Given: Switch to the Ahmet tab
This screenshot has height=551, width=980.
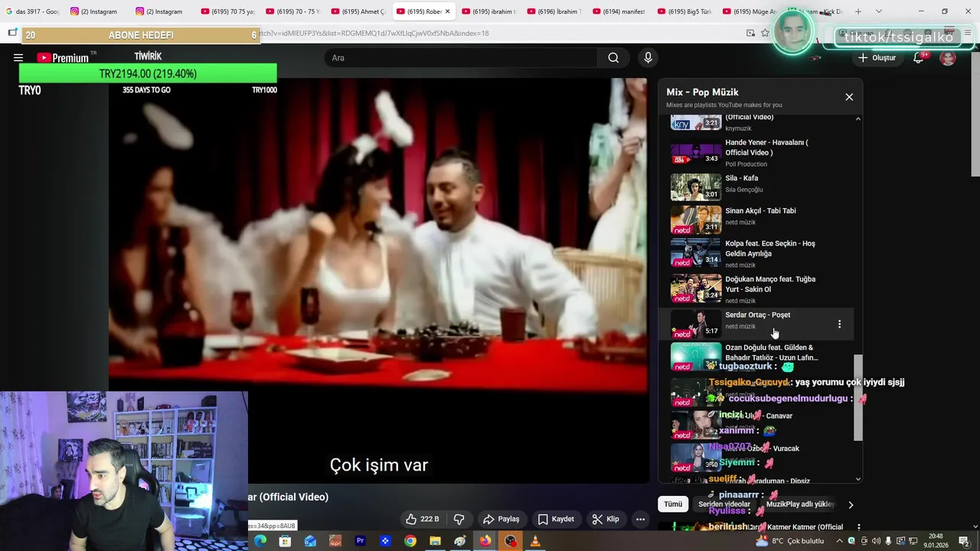Looking at the screenshot, I should [358, 11].
